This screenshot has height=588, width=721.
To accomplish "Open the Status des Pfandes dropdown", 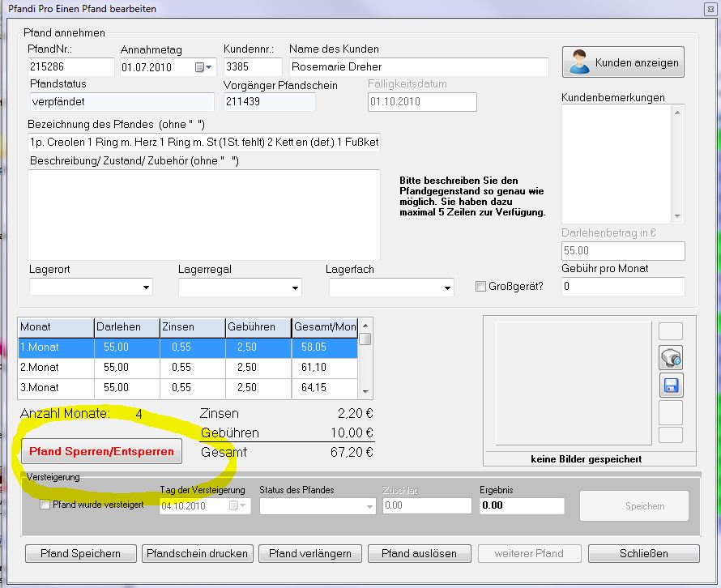I will pos(369,506).
